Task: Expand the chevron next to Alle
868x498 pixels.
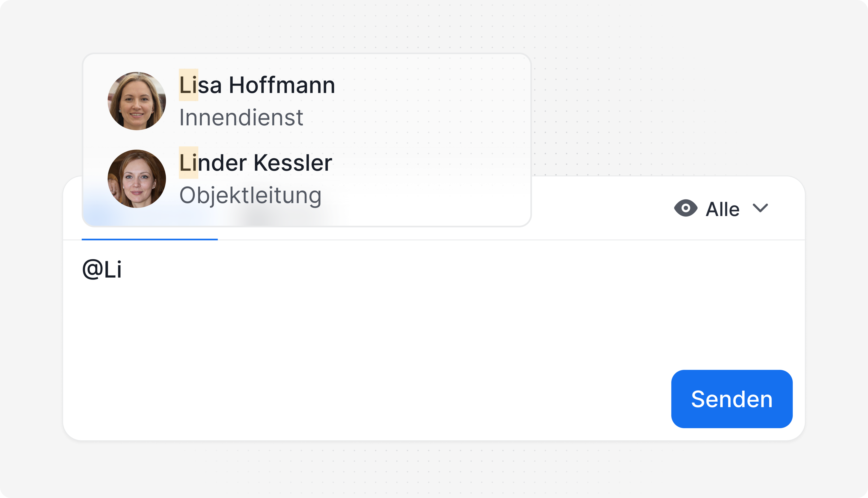Action: (760, 208)
